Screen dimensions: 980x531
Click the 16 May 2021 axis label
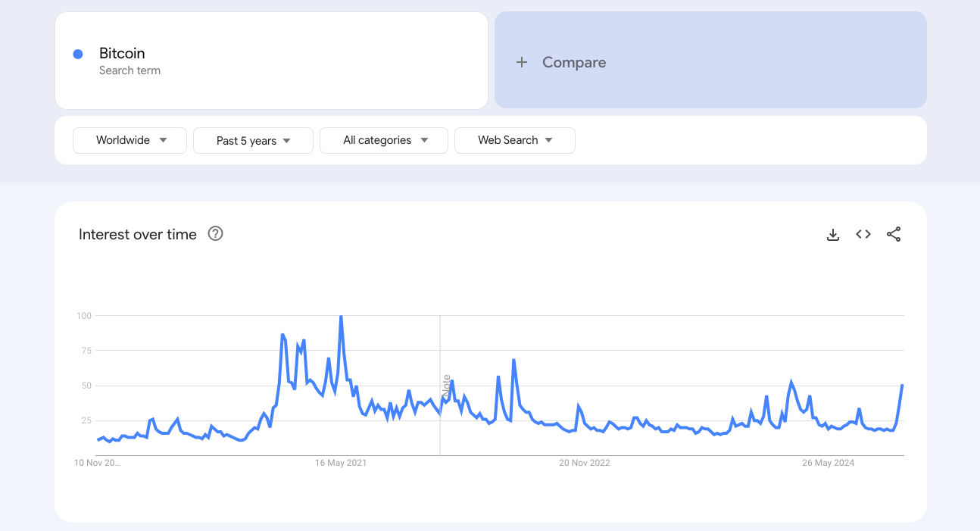point(341,463)
